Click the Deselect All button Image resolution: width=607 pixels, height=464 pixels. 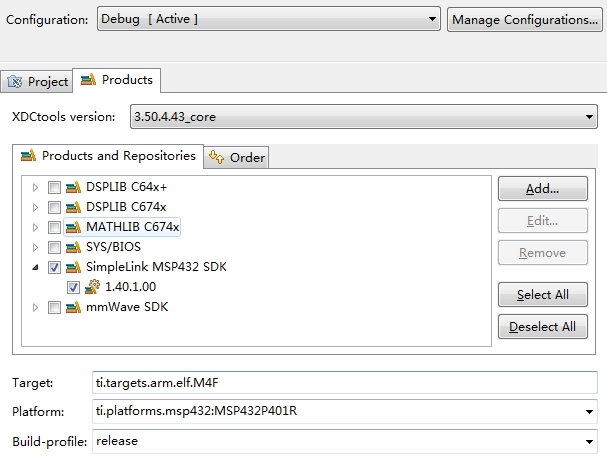[x=542, y=327]
